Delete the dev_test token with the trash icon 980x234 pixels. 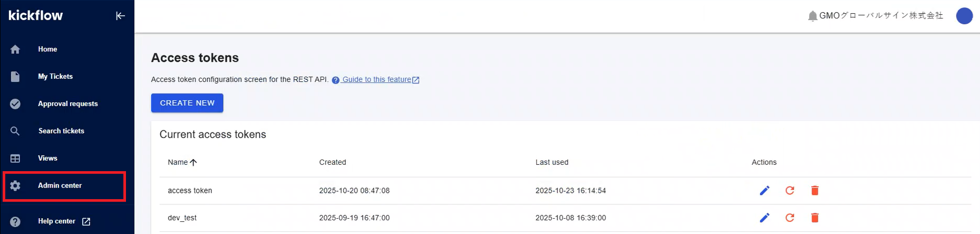[814, 218]
